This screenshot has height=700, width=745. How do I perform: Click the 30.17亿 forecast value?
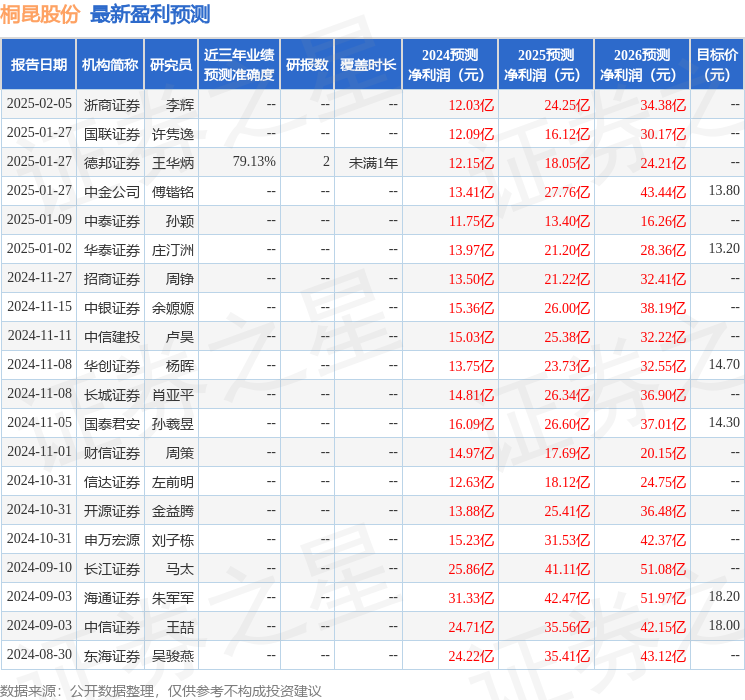pos(663,134)
